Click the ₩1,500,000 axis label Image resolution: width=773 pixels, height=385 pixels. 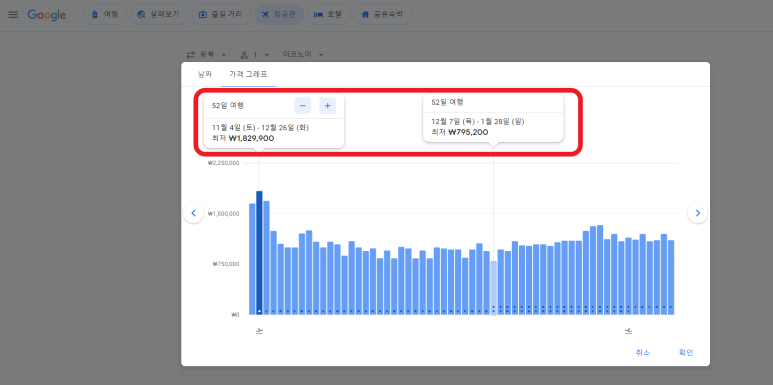click(223, 214)
